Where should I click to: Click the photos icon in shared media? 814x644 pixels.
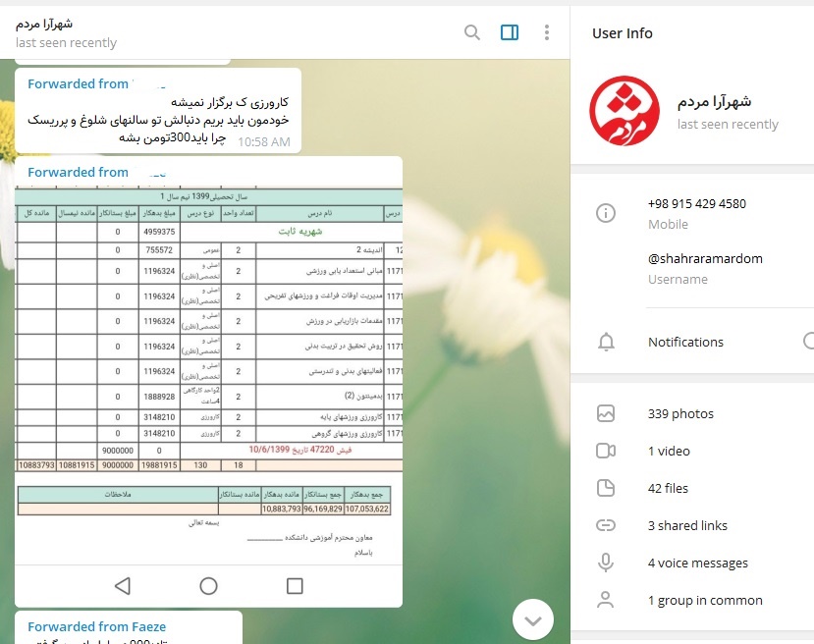point(606,413)
